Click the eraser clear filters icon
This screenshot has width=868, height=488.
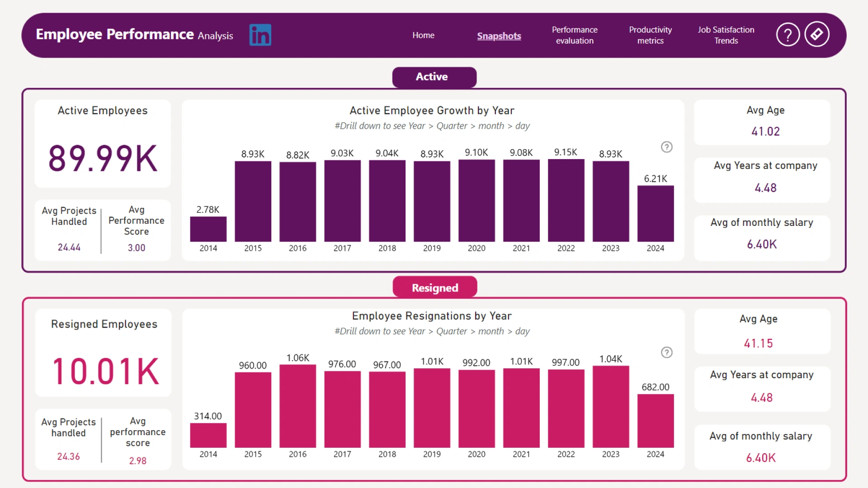(816, 34)
